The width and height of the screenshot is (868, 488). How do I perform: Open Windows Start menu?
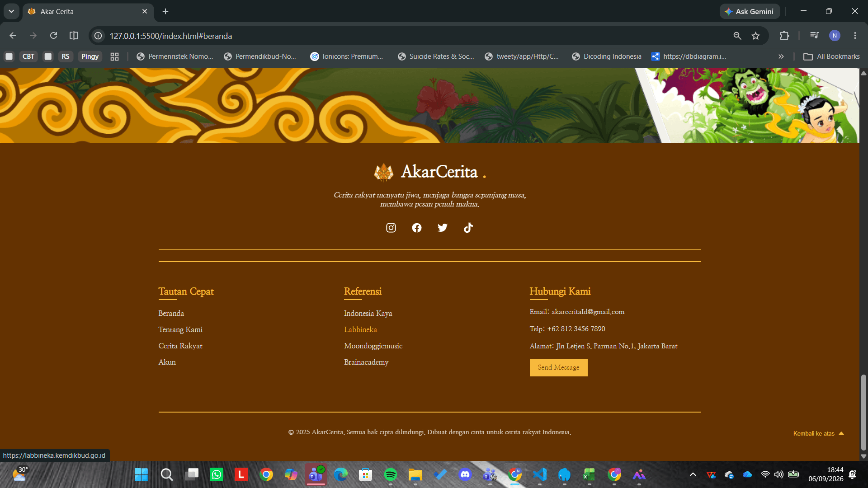(142, 474)
